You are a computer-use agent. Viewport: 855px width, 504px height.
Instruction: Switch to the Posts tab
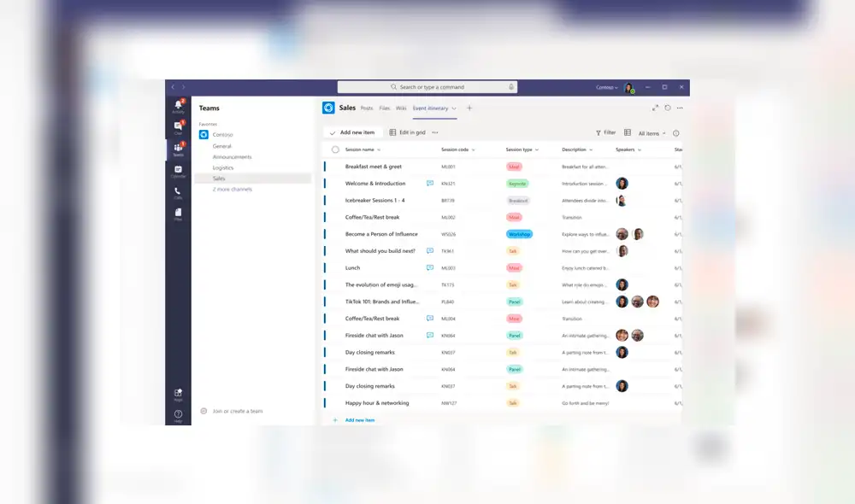[x=366, y=108]
